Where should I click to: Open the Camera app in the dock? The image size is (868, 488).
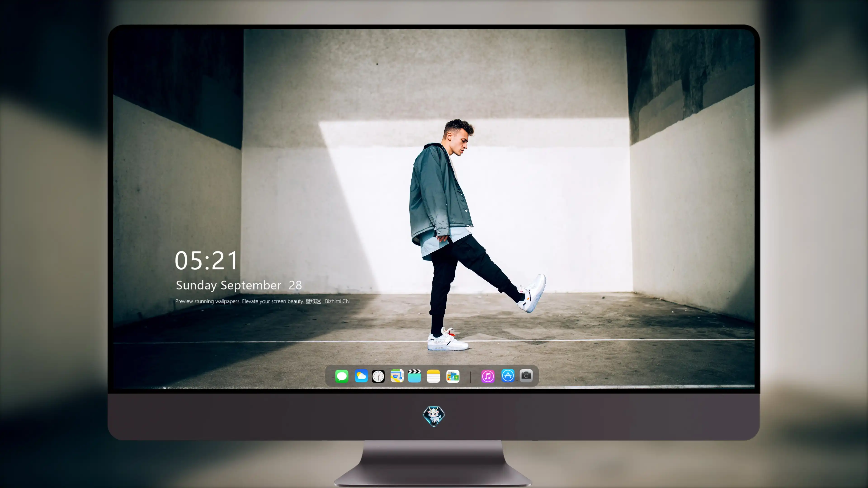[526, 375]
